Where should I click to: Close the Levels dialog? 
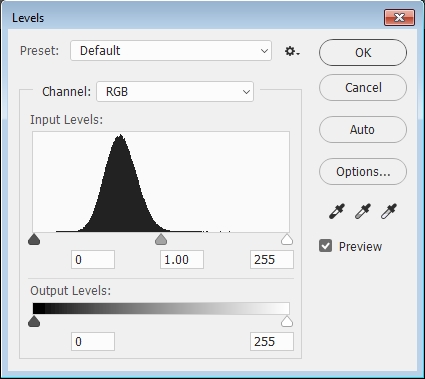tap(399, 17)
